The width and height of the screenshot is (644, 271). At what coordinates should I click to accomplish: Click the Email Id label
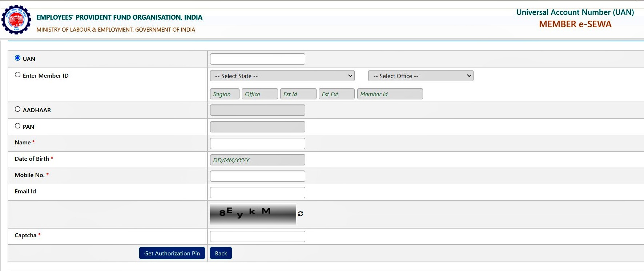point(25,191)
